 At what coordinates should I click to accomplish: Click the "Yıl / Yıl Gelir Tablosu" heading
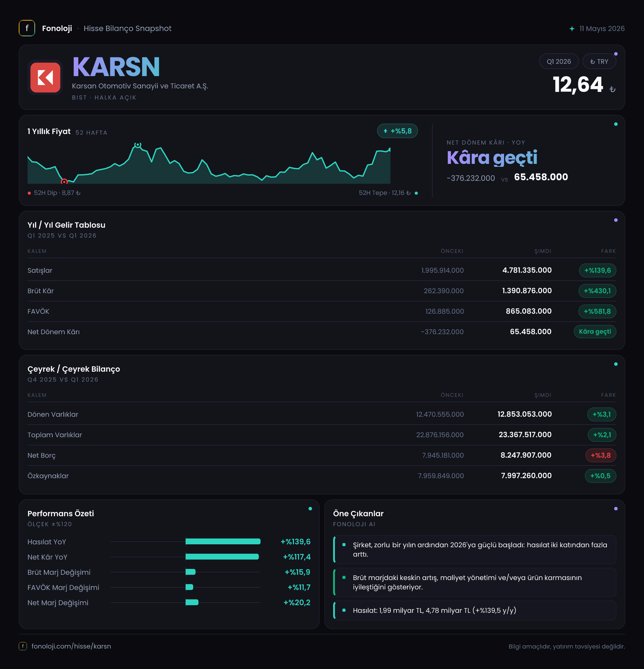(x=66, y=225)
